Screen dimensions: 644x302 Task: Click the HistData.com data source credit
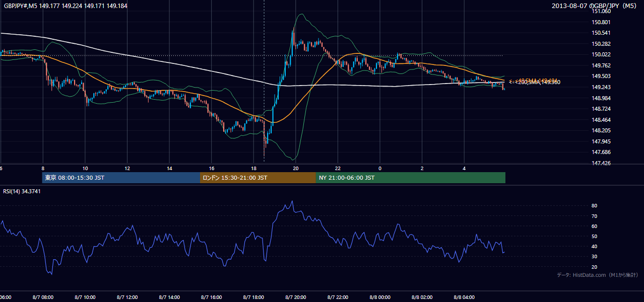(x=597, y=275)
